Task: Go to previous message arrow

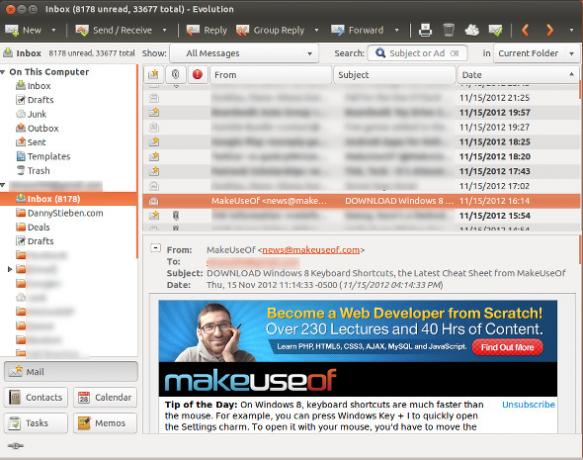Action: point(525,30)
